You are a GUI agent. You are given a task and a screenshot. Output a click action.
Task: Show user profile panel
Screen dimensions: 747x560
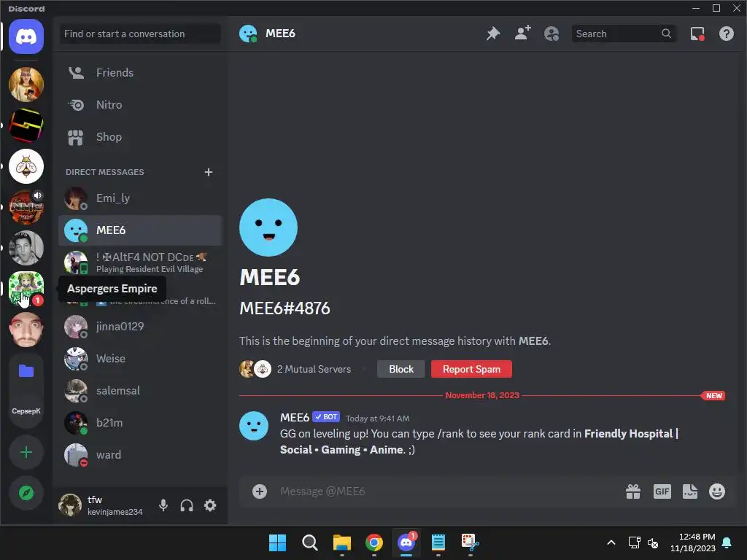coord(551,34)
